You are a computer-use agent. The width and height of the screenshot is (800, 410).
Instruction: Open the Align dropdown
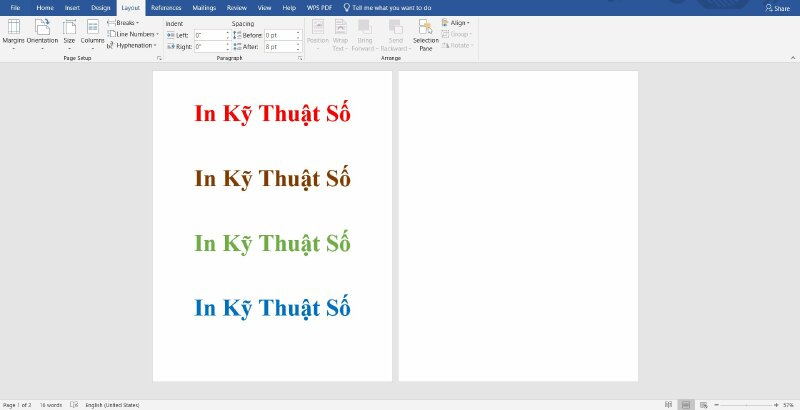coord(456,23)
